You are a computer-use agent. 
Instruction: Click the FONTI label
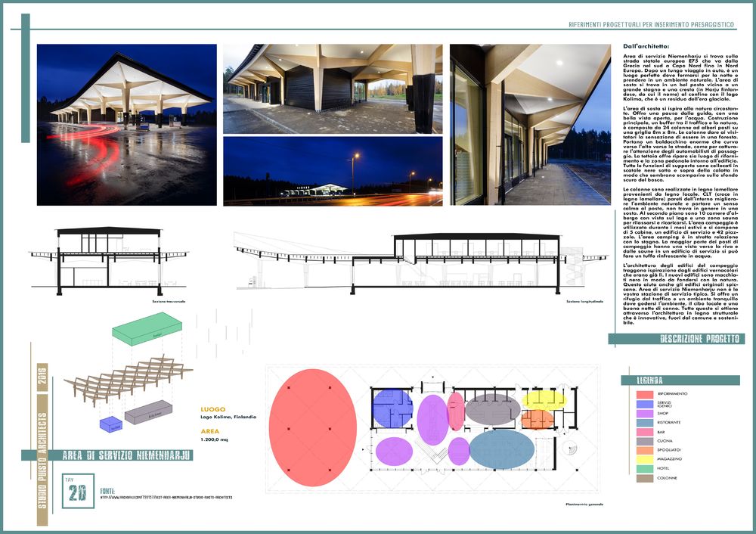tap(107, 491)
